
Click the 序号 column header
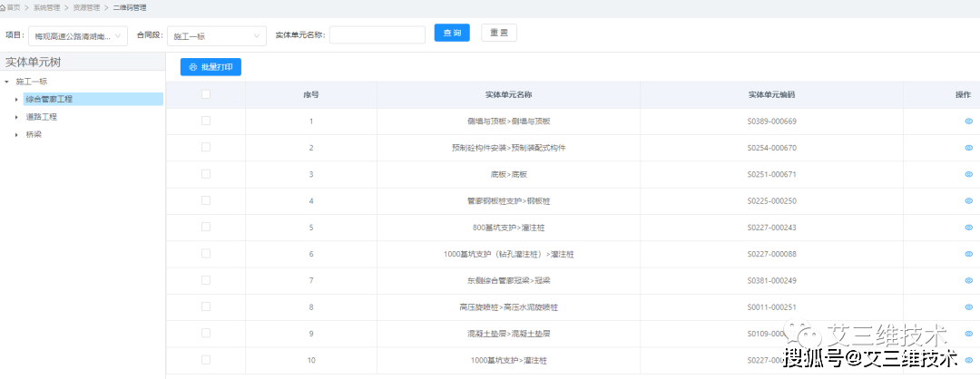311,95
